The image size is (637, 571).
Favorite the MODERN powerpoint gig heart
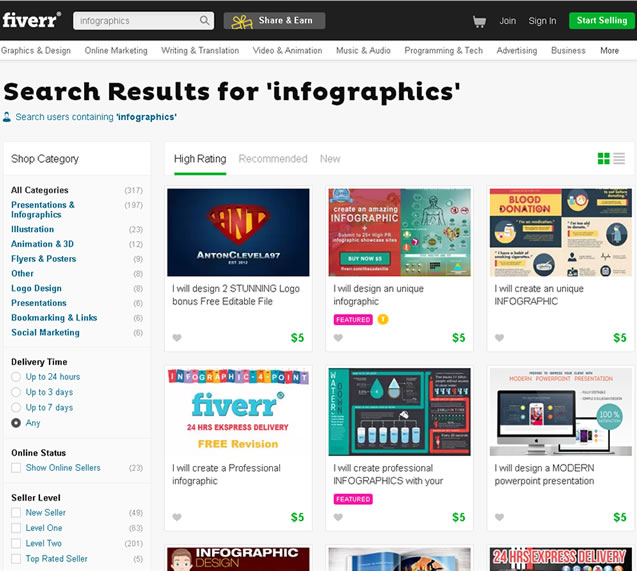[x=499, y=517]
